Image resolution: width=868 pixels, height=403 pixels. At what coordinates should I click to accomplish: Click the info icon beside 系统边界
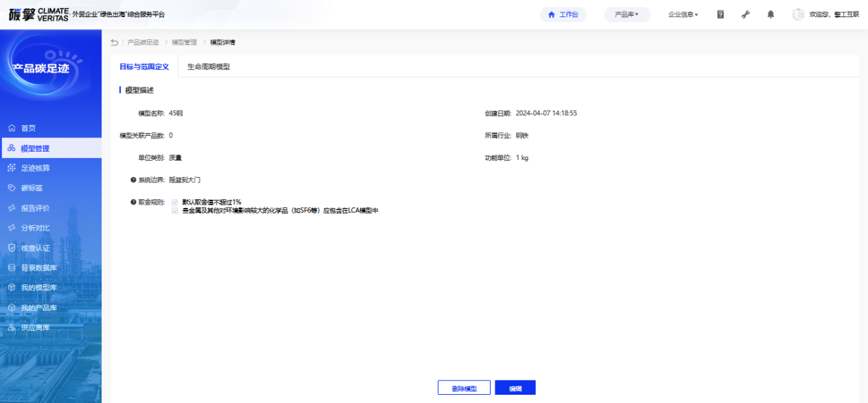(133, 180)
